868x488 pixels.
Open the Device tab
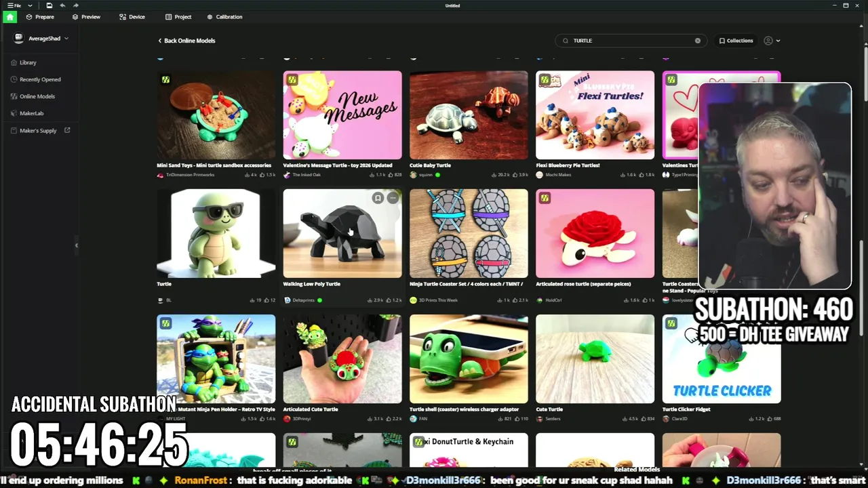pyautogui.click(x=132, y=17)
